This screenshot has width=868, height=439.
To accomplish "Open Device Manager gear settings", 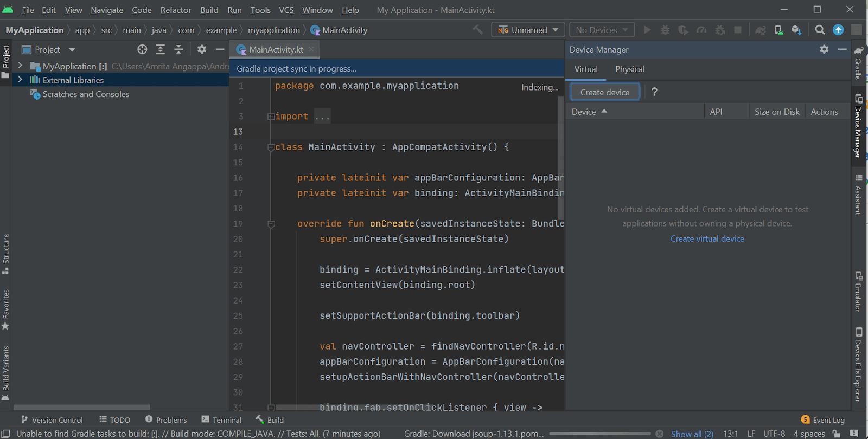I will [824, 49].
